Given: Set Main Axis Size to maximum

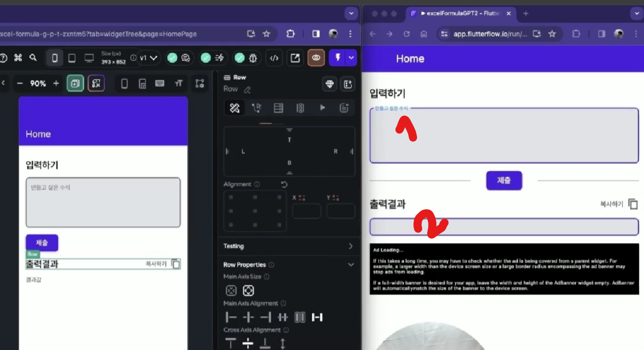Looking at the screenshot, I should (248, 291).
